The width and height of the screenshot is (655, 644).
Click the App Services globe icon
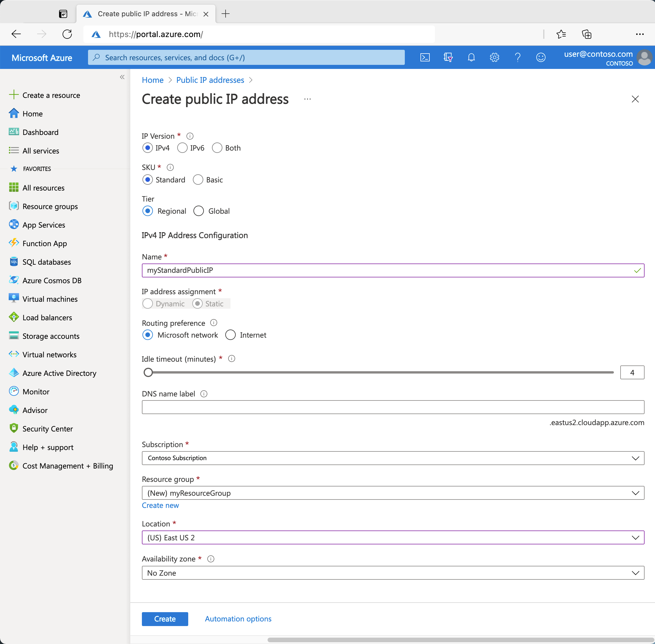14,225
